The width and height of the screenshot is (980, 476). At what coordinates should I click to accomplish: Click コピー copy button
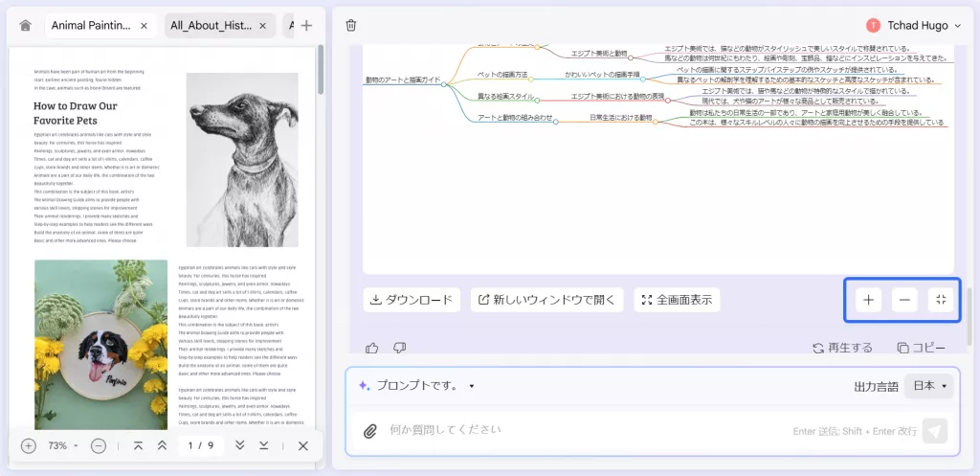pos(922,348)
